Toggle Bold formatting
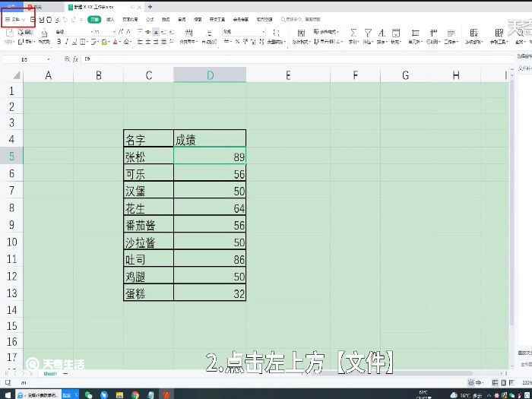Viewport: 532px width, 399px height. (59, 42)
